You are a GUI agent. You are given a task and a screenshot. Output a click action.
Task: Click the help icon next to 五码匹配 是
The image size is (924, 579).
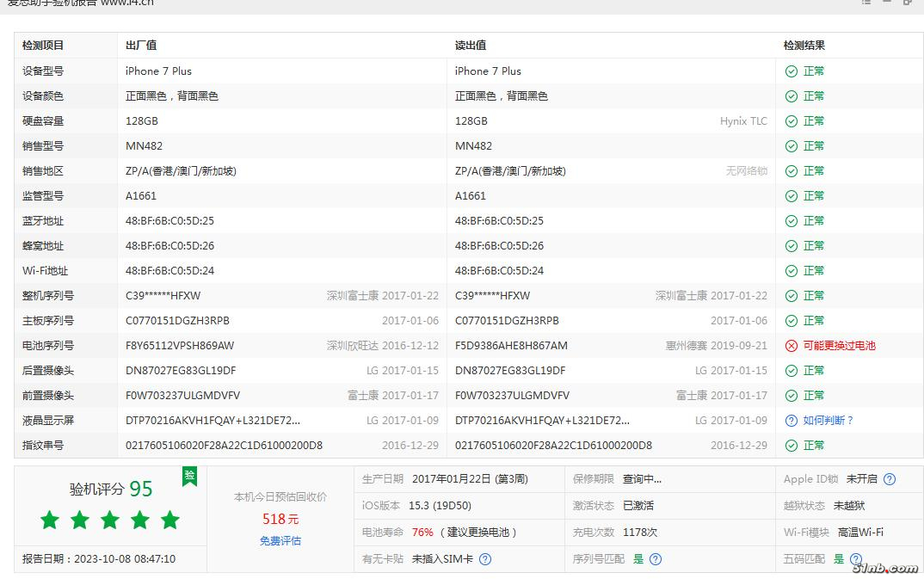pos(856,559)
